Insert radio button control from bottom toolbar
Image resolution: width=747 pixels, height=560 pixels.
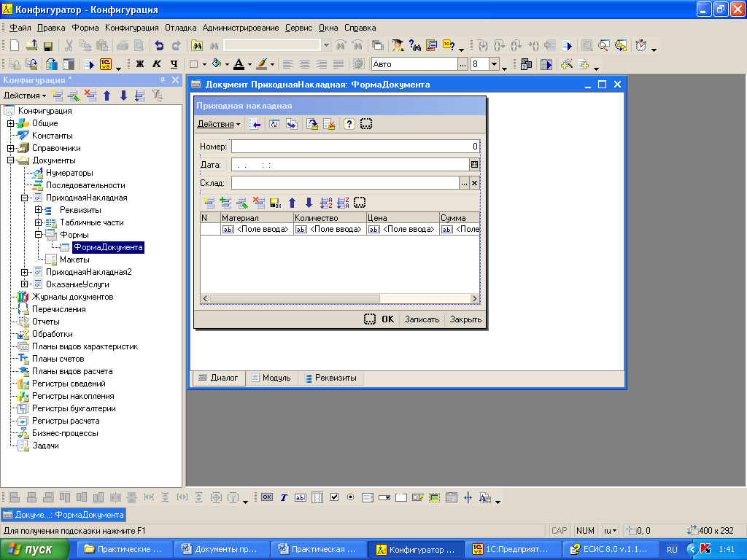pyautogui.click(x=351, y=497)
